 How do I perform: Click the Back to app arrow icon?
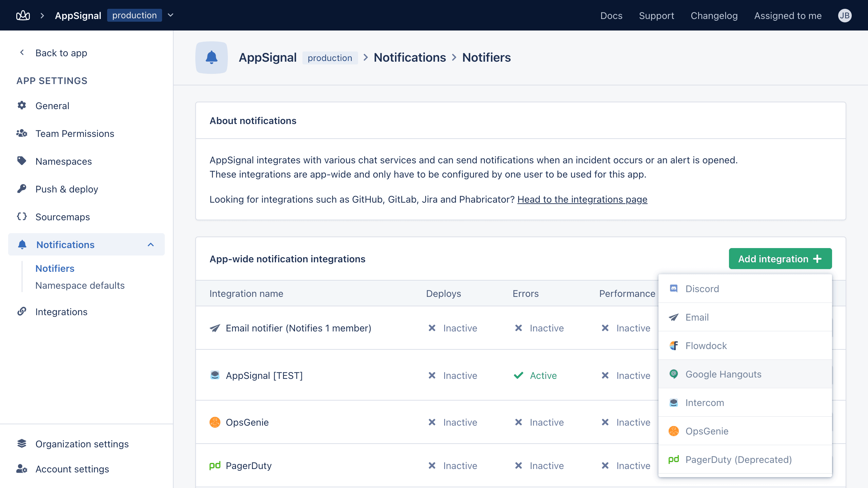[x=22, y=53]
